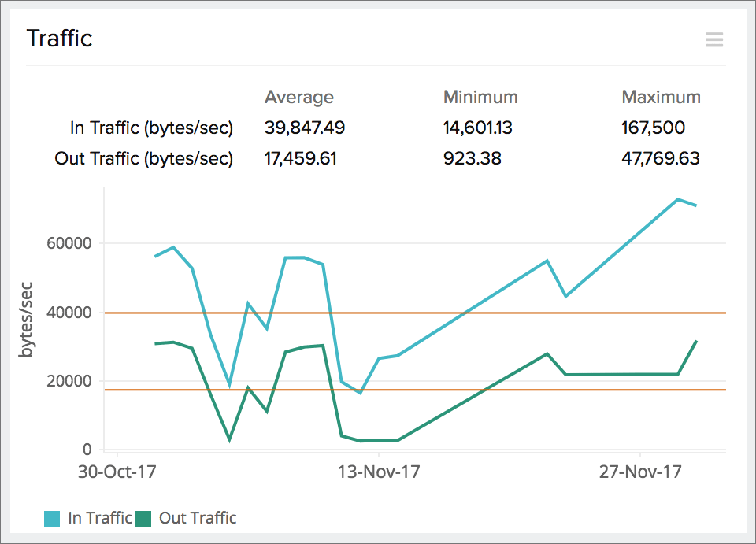Click the 27-Nov-17 axis label
The image size is (756, 544).
tap(639, 472)
